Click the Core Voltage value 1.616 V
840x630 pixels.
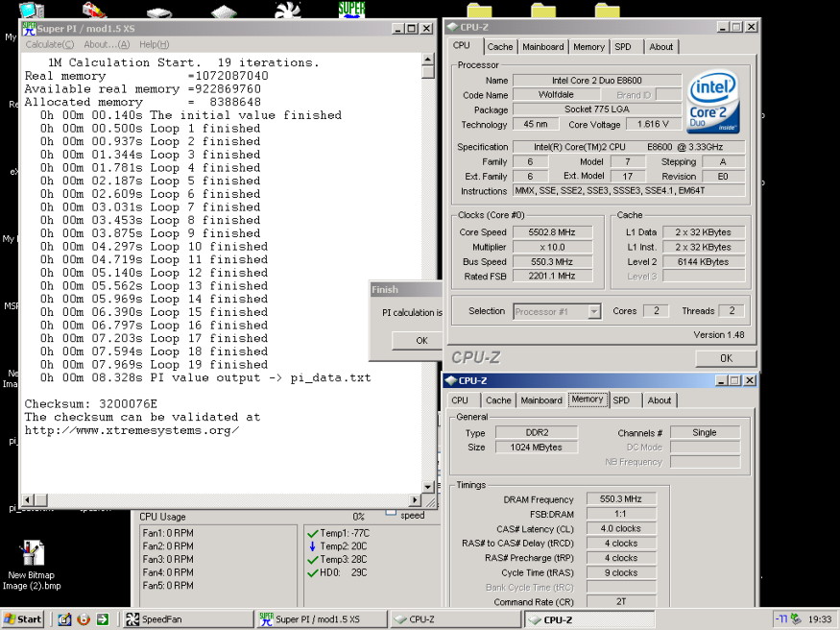(x=653, y=124)
